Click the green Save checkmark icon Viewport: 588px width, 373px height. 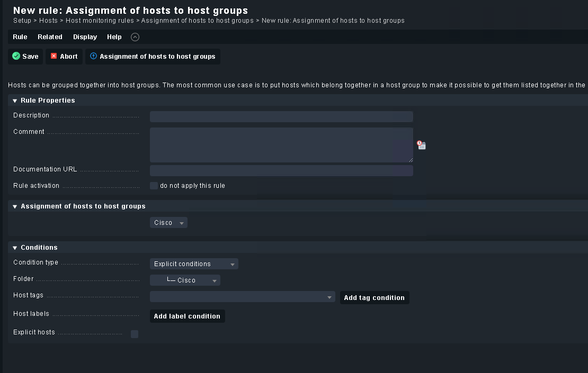click(16, 56)
